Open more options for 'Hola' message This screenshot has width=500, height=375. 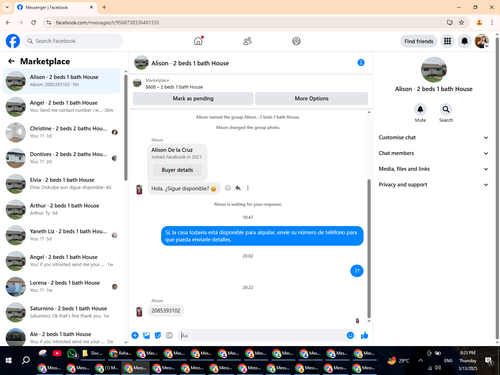coord(248,188)
